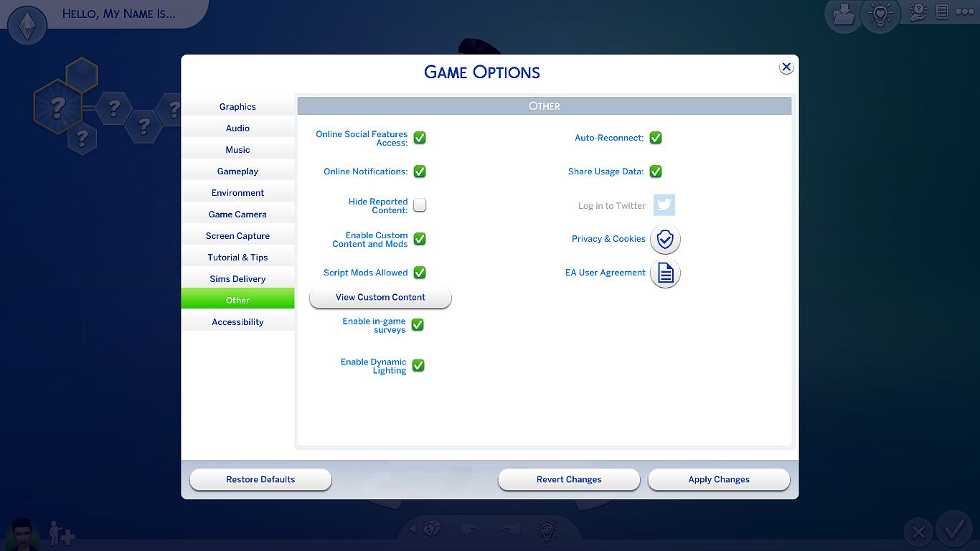
Task: Switch to the Graphics category
Action: [237, 106]
